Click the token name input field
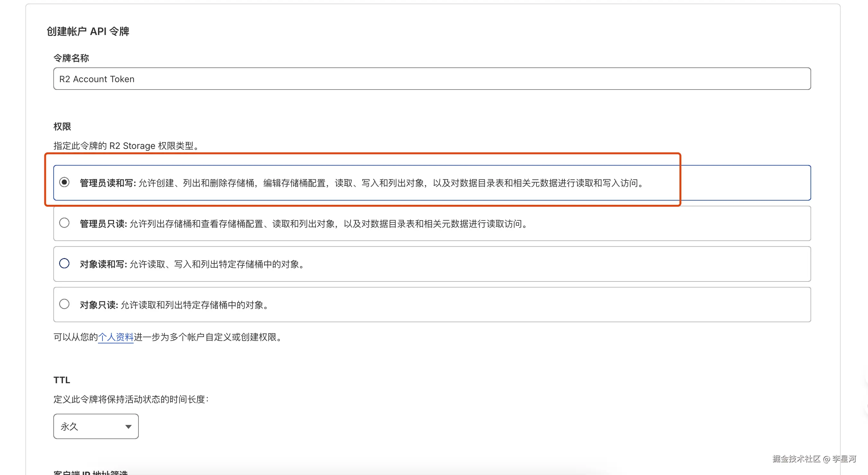This screenshot has width=868, height=475. click(x=431, y=79)
